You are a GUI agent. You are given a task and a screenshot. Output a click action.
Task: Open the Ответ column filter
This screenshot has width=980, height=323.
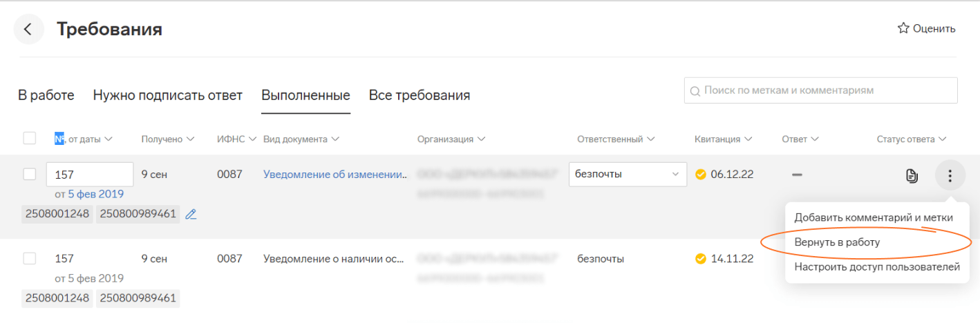point(800,139)
